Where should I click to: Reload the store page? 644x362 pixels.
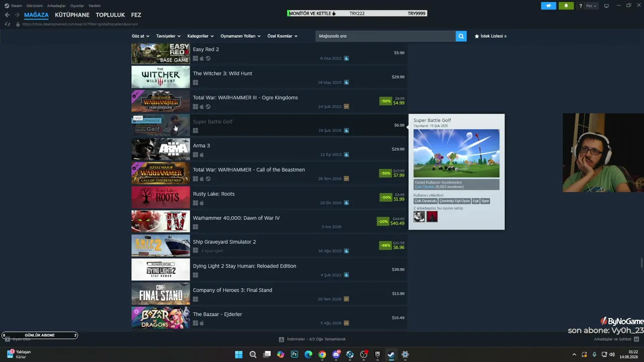(x=7, y=24)
